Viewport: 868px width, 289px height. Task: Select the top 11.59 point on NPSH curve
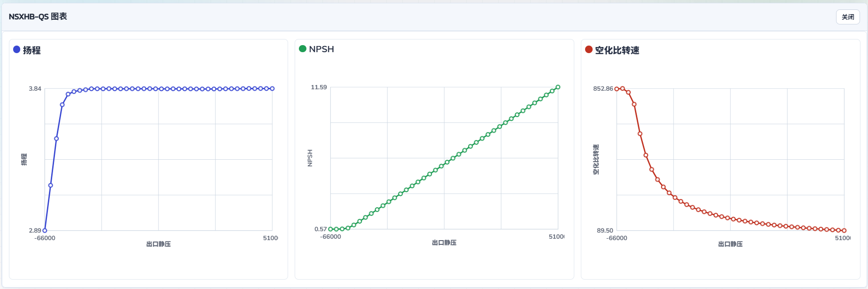558,87
